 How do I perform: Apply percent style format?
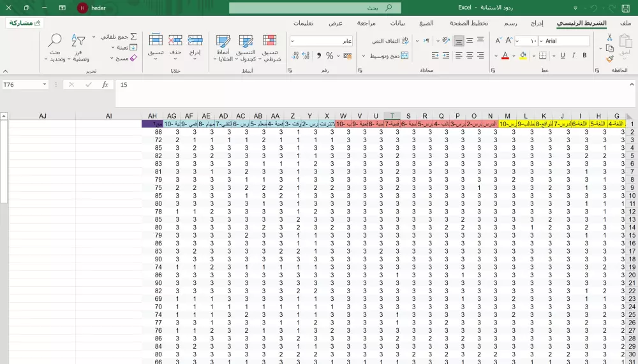click(x=330, y=55)
